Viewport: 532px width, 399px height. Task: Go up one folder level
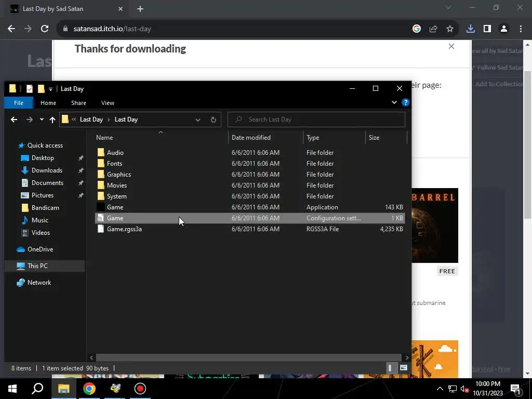pos(52,119)
